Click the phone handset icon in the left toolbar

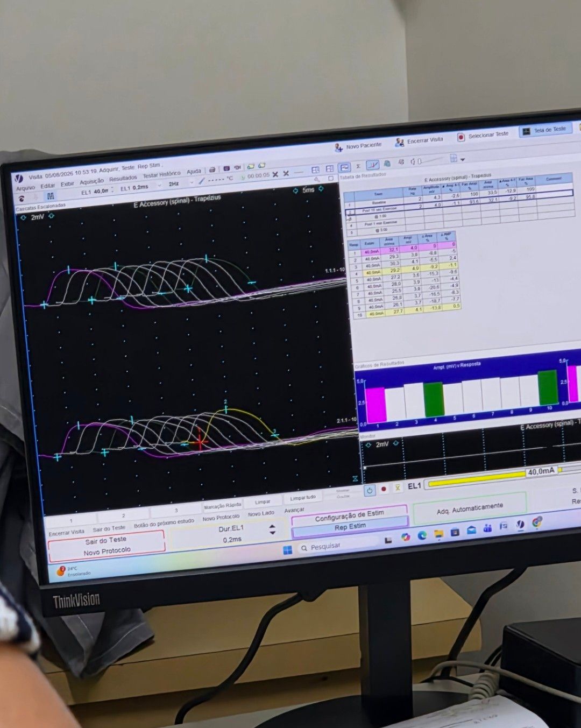tap(22, 199)
